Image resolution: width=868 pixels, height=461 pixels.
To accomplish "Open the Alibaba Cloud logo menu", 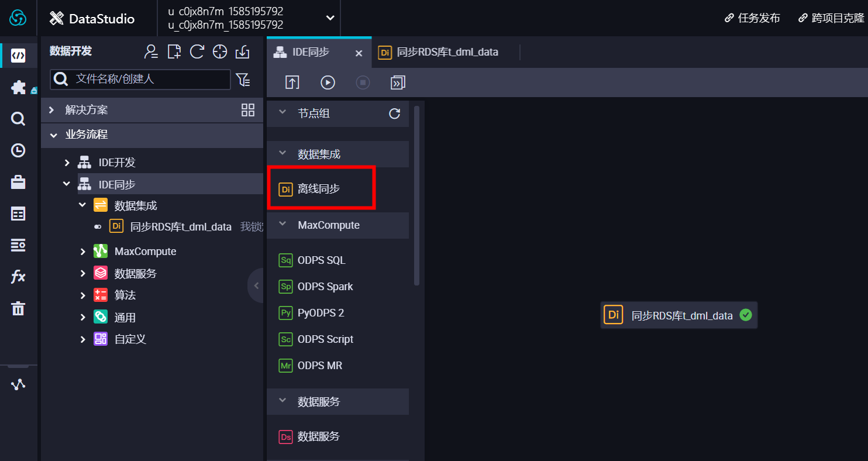I will [x=18, y=18].
